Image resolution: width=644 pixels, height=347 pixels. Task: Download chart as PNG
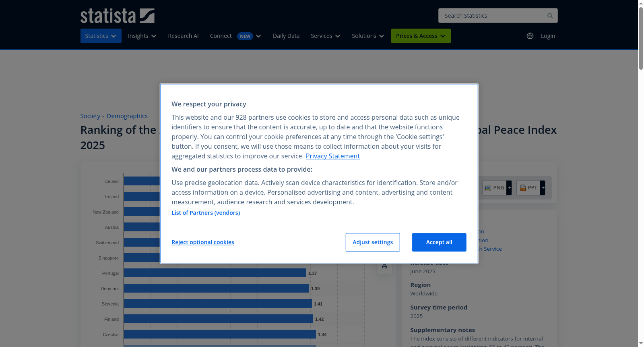pos(494,188)
